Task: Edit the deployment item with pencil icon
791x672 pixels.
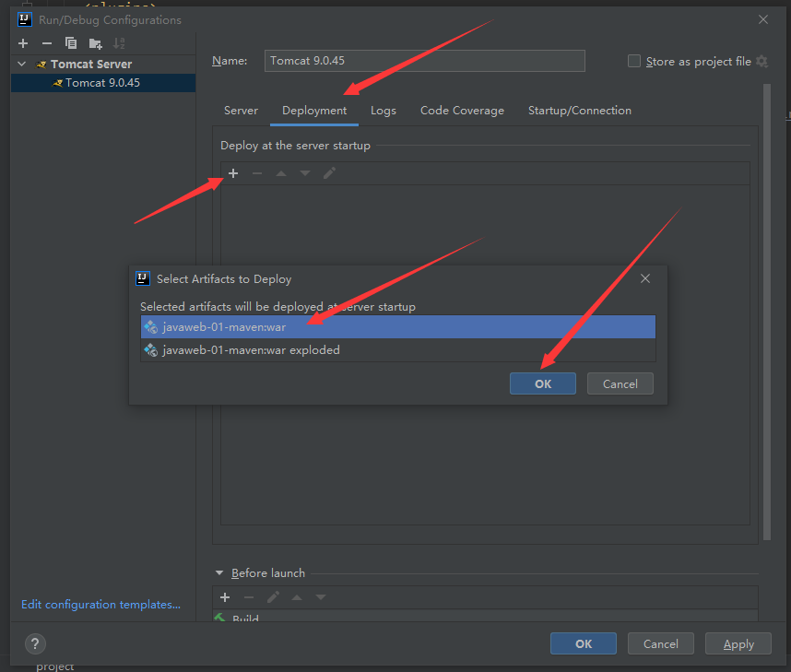Action: [x=329, y=173]
